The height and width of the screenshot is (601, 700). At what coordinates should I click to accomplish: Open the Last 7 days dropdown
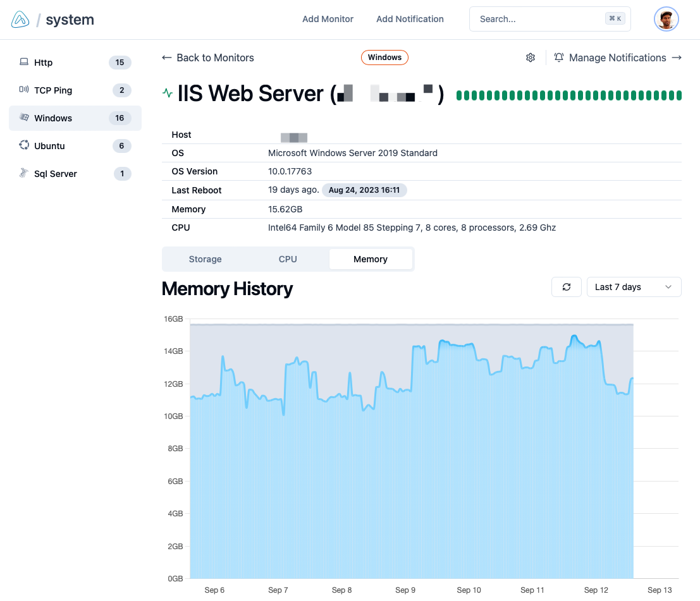[x=634, y=287]
